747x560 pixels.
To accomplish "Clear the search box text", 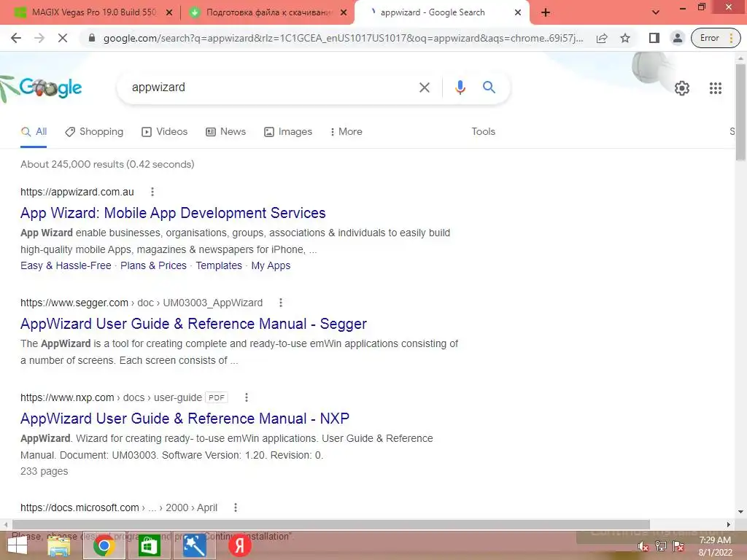I will point(424,87).
